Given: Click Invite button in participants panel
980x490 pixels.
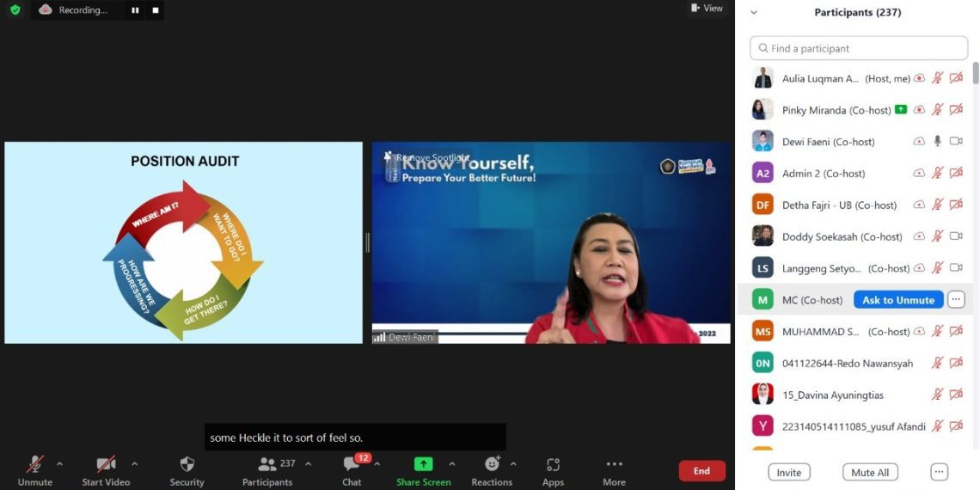Looking at the screenshot, I should click(789, 473).
